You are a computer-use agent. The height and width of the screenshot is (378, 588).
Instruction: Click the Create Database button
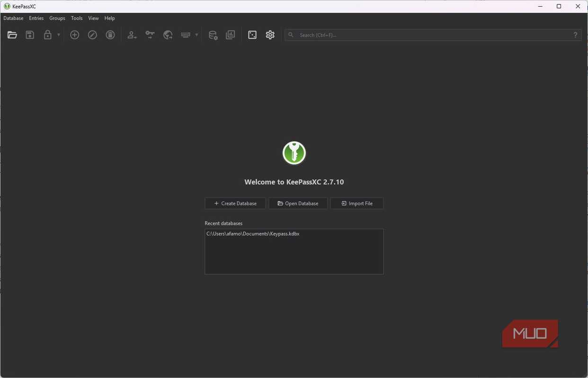tap(235, 203)
